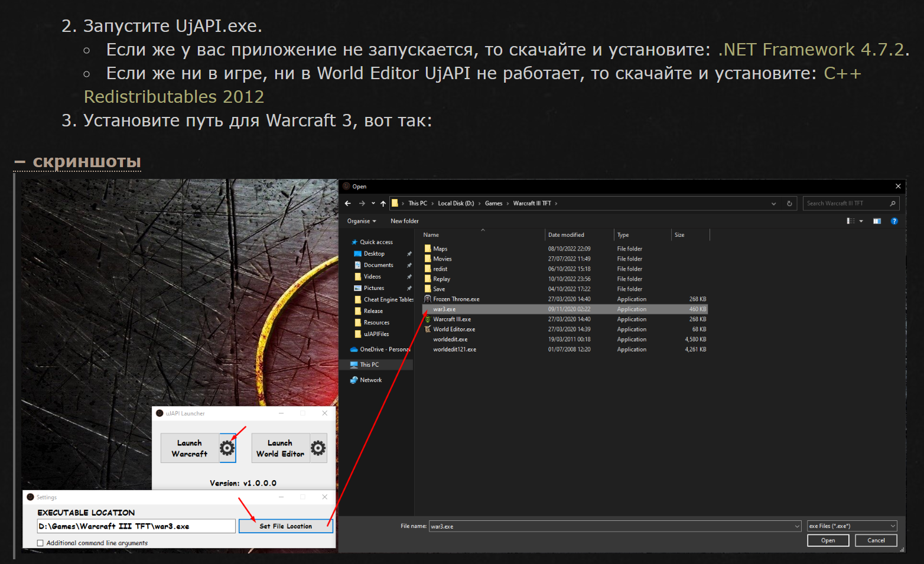The image size is (924, 564).
Task: Expand the File name dropdown list
Action: (798, 526)
